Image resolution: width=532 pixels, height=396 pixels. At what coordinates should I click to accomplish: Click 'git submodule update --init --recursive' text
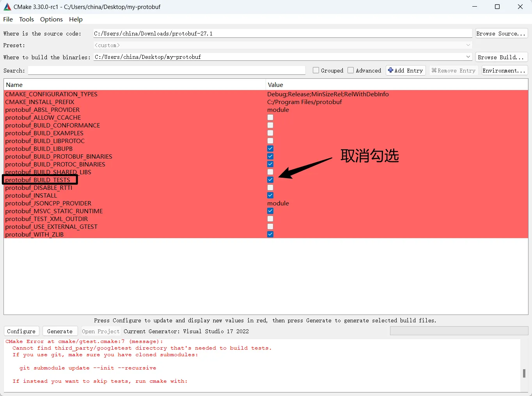pyautogui.click(x=88, y=368)
